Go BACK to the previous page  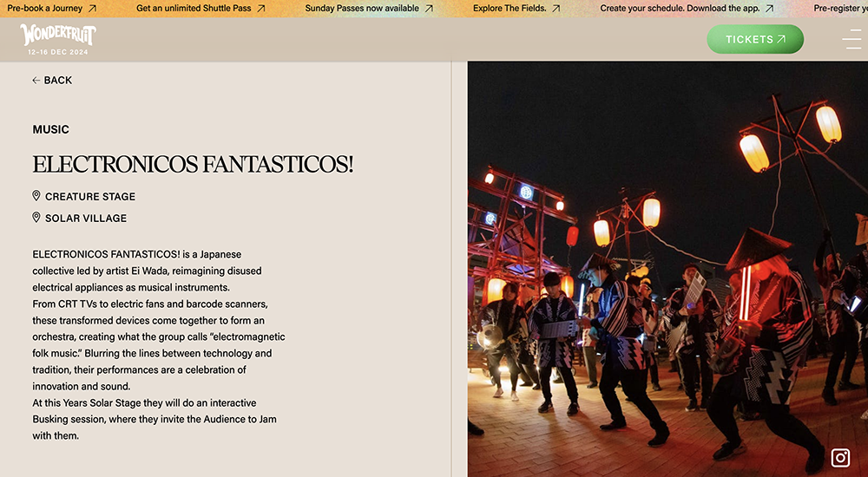click(x=52, y=81)
